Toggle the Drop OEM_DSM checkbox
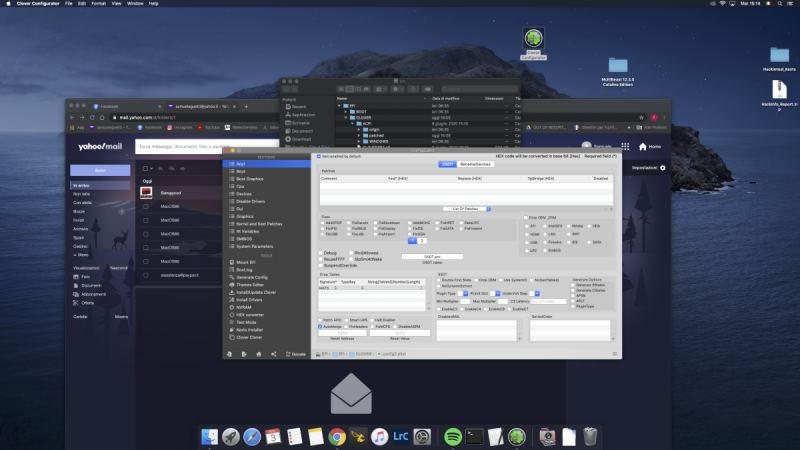The image size is (800, 450). 526,217
